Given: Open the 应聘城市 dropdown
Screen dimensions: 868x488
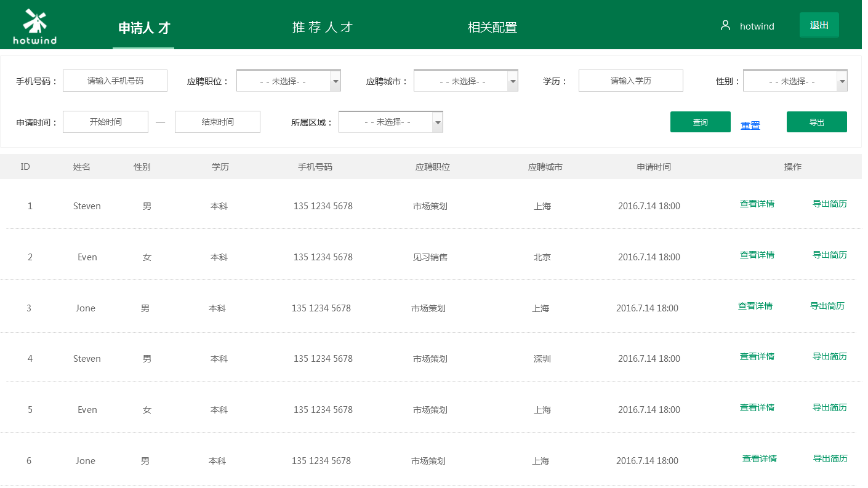Looking at the screenshot, I should pos(466,81).
